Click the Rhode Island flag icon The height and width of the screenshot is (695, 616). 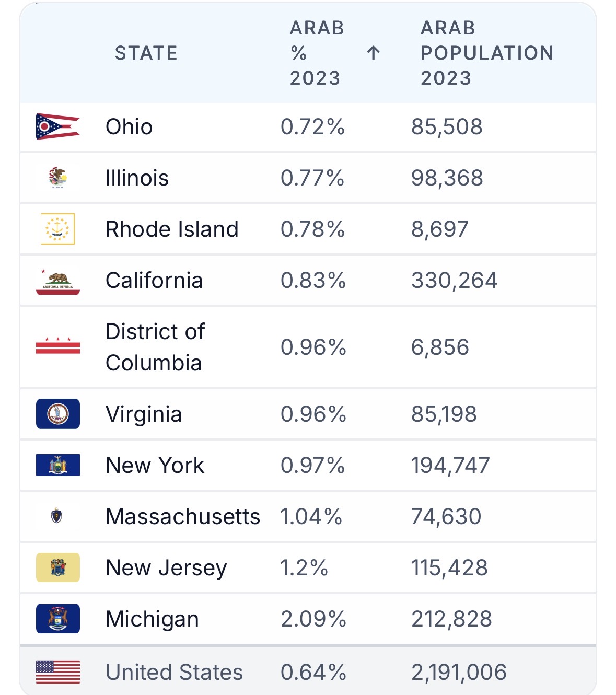57,229
